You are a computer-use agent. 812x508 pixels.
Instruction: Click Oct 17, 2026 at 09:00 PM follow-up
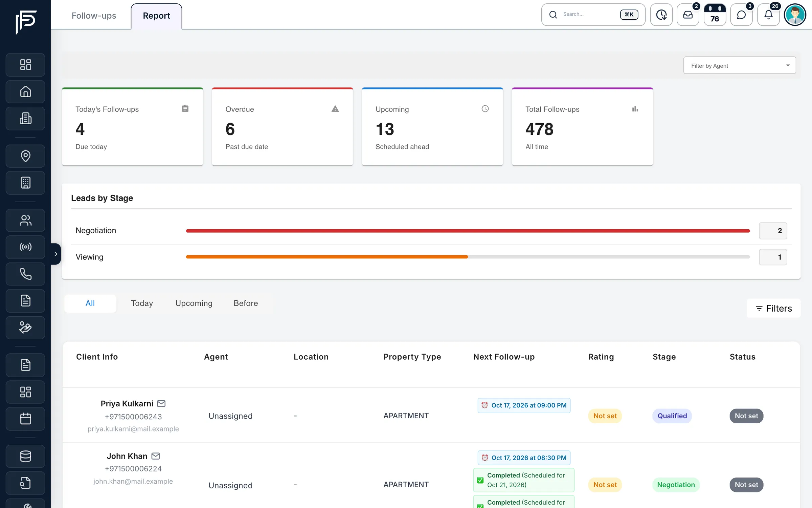click(x=524, y=405)
